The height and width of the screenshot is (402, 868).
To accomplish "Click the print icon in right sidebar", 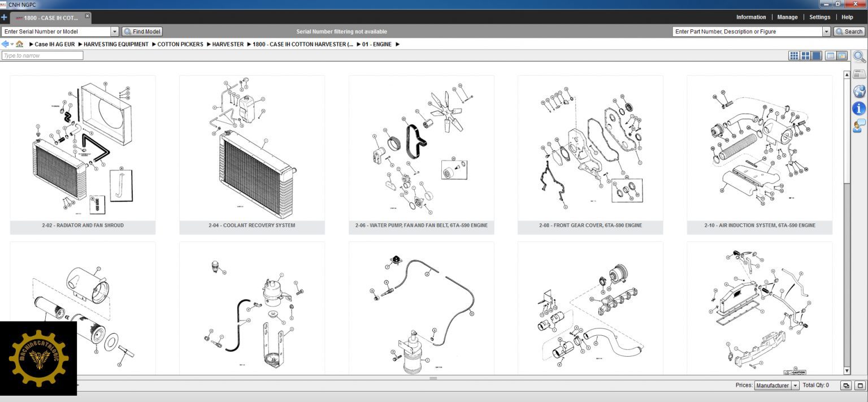I will tap(860, 74).
